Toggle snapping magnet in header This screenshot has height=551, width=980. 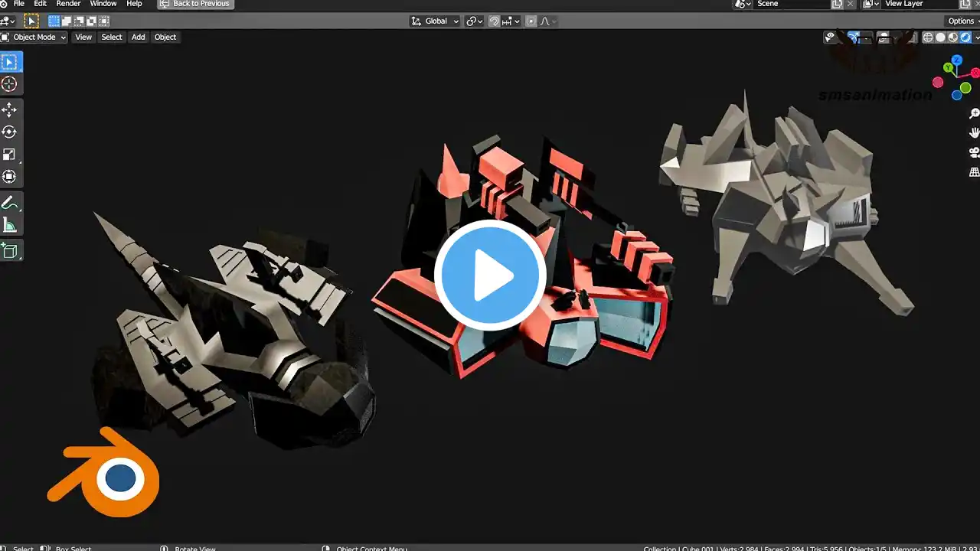coord(495,21)
